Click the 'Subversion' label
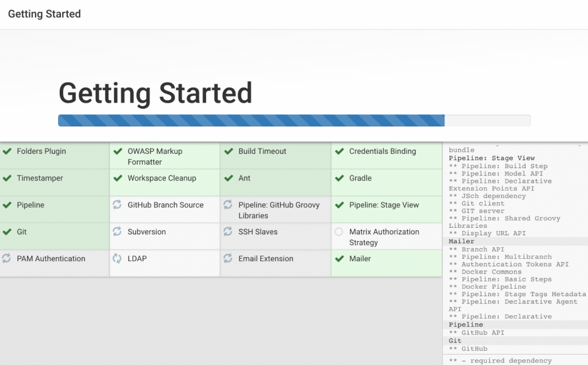 (x=146, y=232)
